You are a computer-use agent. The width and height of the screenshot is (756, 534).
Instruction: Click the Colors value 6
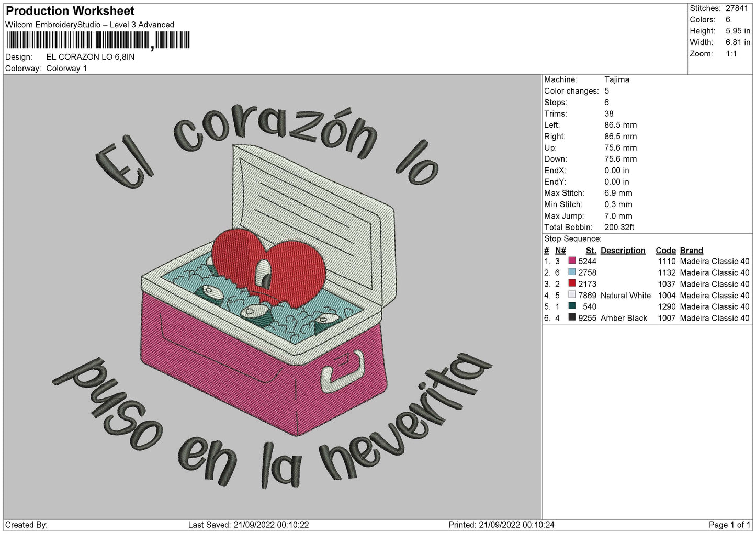click(x=728, y=20)
